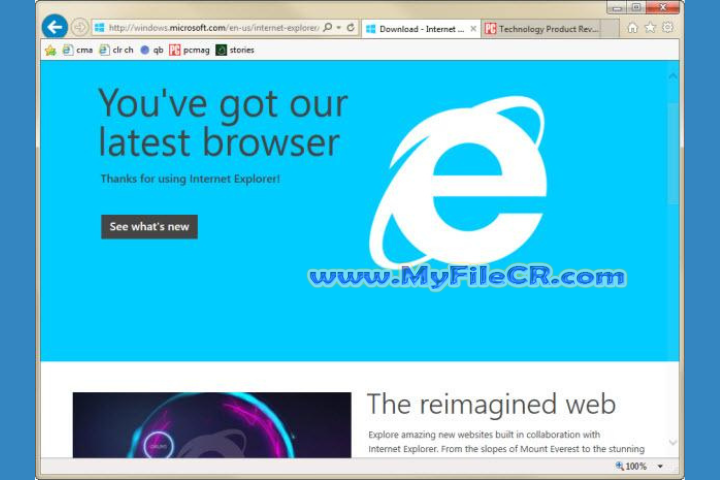Click the large Internet Explorer logo
720x480 pixels.
pyautogui.click(x=458, y=183)
